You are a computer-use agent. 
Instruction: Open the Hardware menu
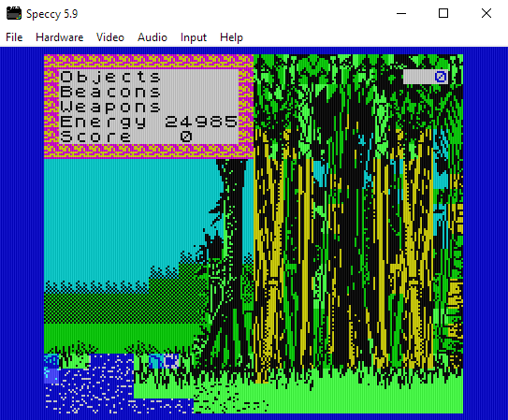click(59, 37)
